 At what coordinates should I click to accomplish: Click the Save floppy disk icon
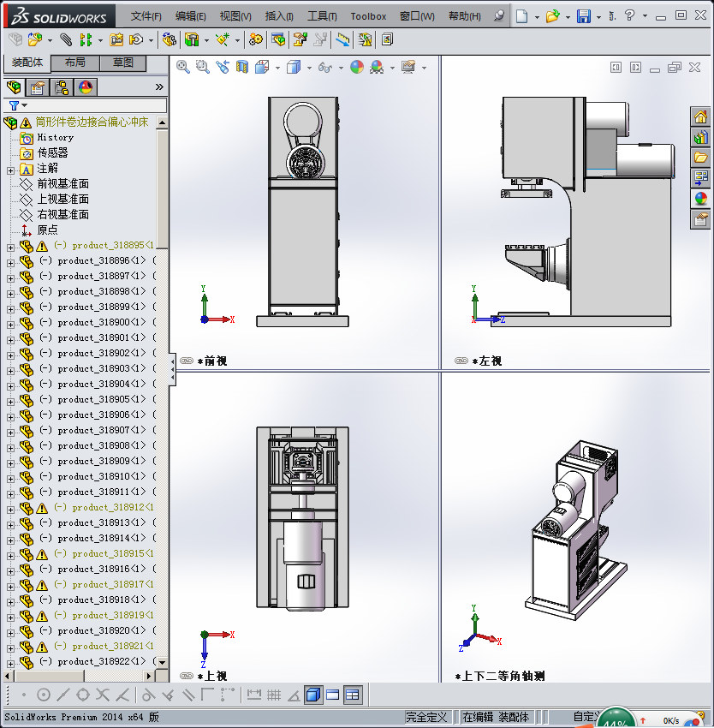click(x=584, y=16)
